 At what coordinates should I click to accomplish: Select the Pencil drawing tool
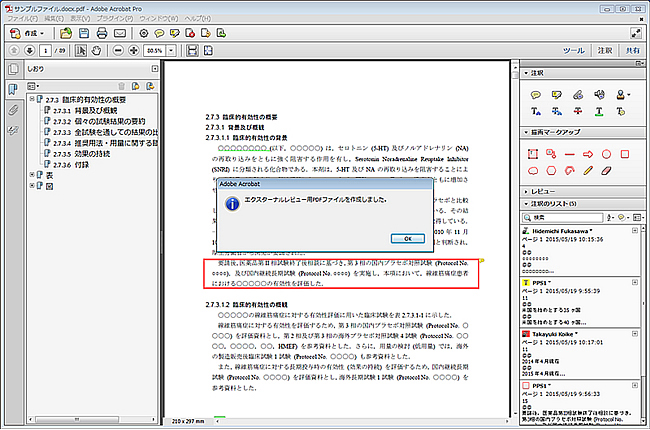588,170
